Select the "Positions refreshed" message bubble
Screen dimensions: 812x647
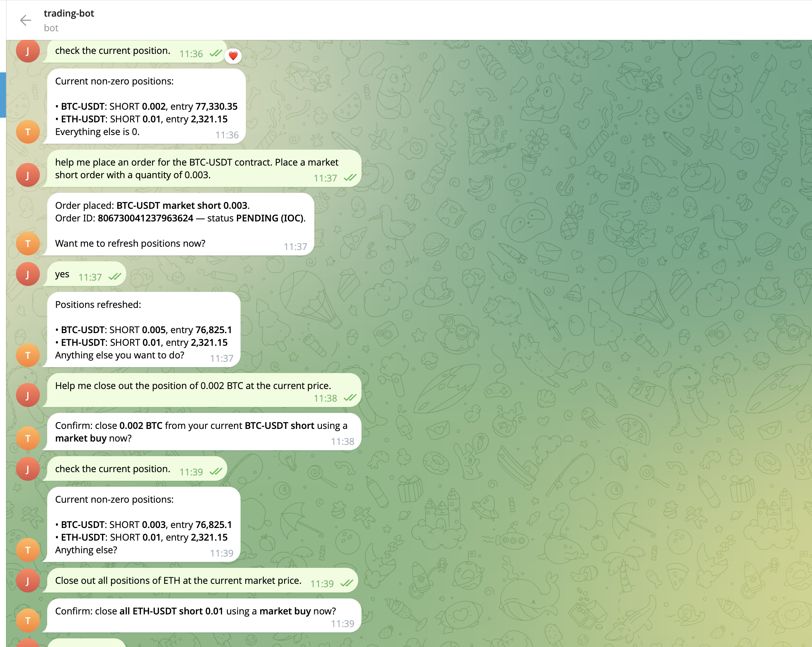coord(144,330)
